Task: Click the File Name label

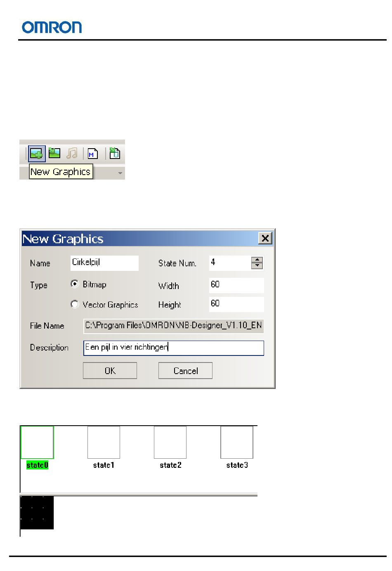Action: (47, 326)
